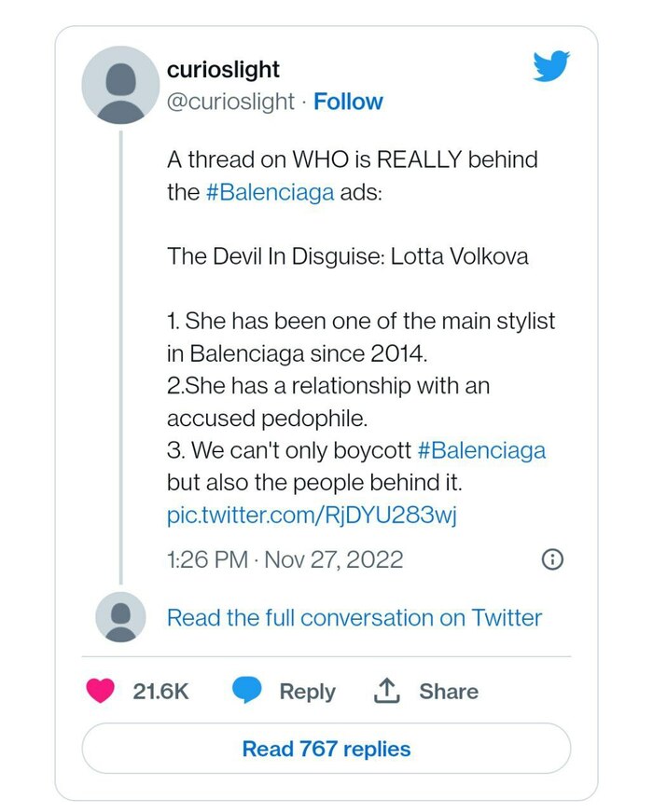This screenshot has width=653, height=812.
Task: Follow the curioslight account
Action: click(x=348, y=102)
